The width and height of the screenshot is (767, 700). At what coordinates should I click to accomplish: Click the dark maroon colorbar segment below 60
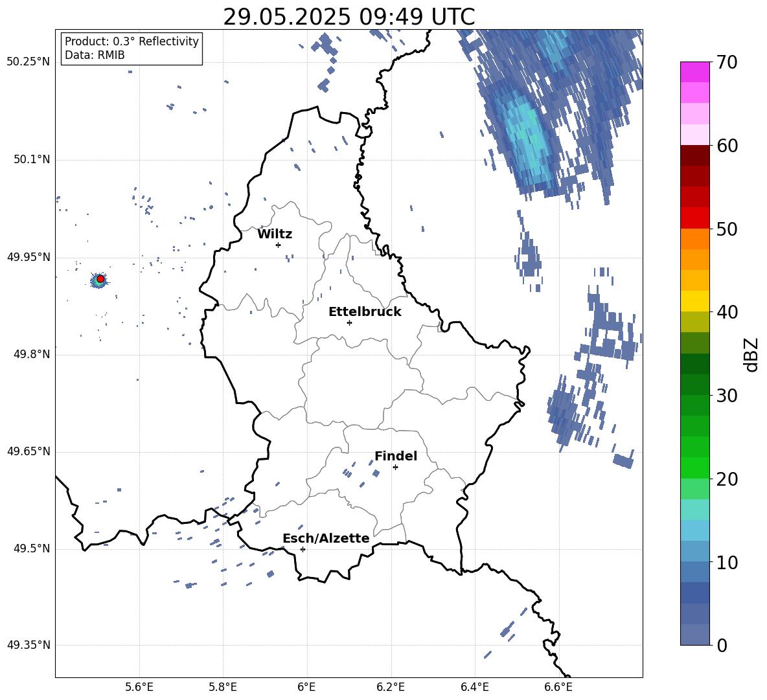coord(694,155)
